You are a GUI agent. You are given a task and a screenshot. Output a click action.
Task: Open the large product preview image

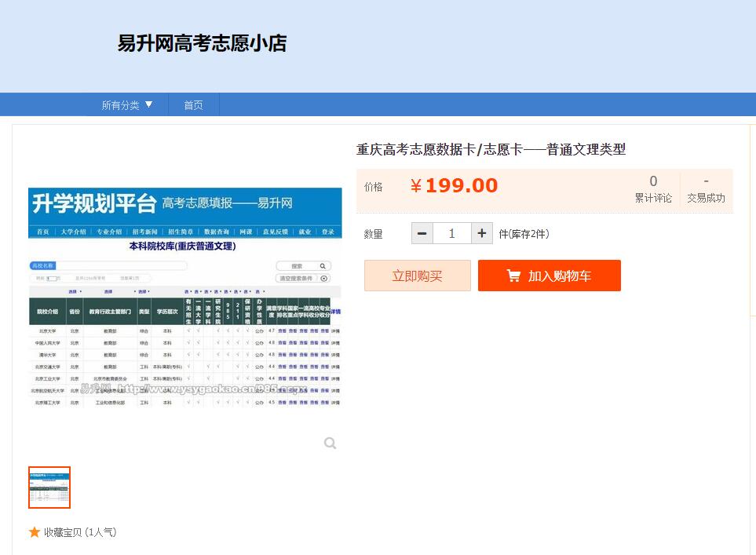[184, 297]
